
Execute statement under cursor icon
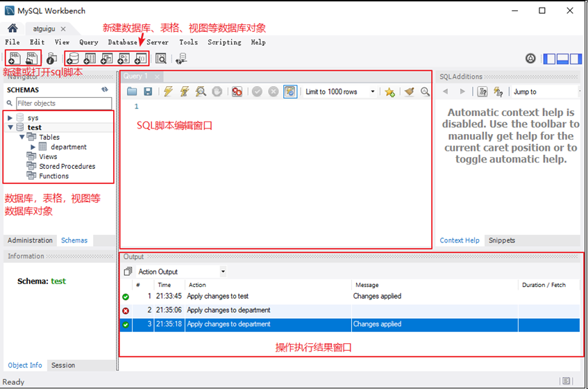[185, 91]
